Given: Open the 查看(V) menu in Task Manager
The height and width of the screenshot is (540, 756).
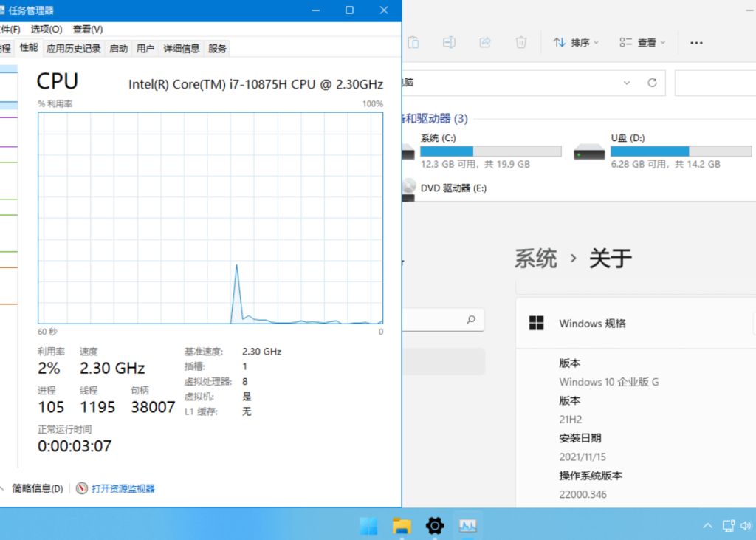Looking at the screenshot, I should tap(88, 29).
